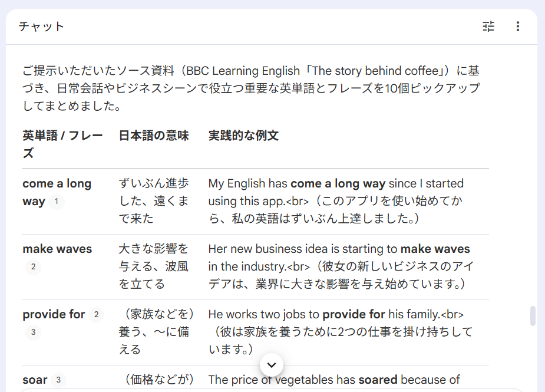Jump to bottom with the down-chevron button

tap(272, 365)
